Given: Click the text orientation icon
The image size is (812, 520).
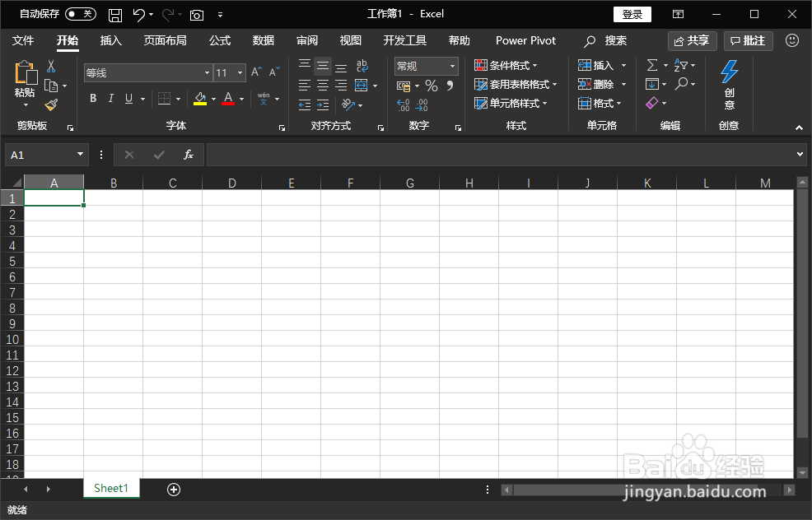Looking at the screenshot, I should [x=348, y=105].
